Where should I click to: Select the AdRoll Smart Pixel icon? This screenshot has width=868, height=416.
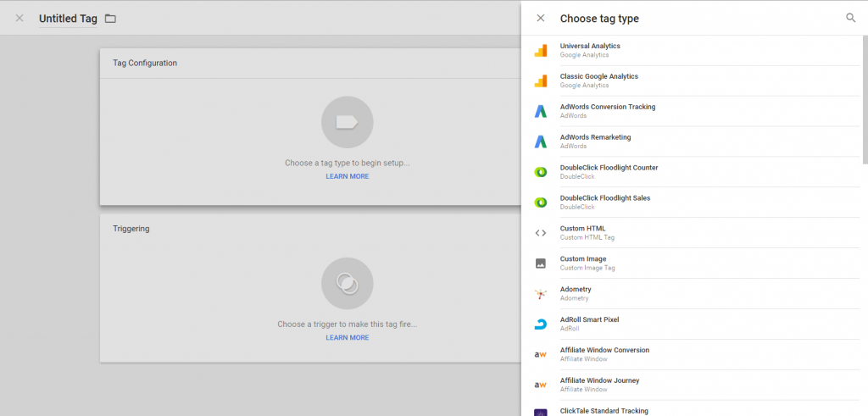540,324
